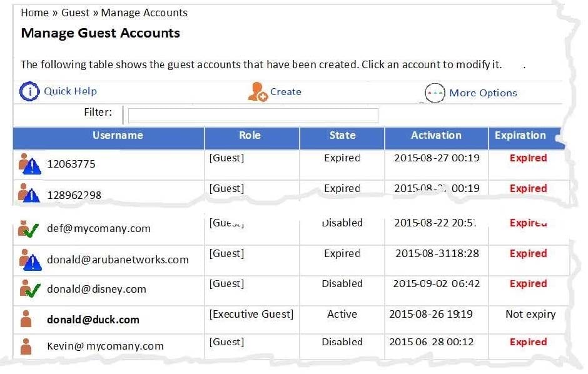Click the warning icon beside donald@arubanetworks.com
This screenshot has width=588, height=374.
(x=29, y=260)
